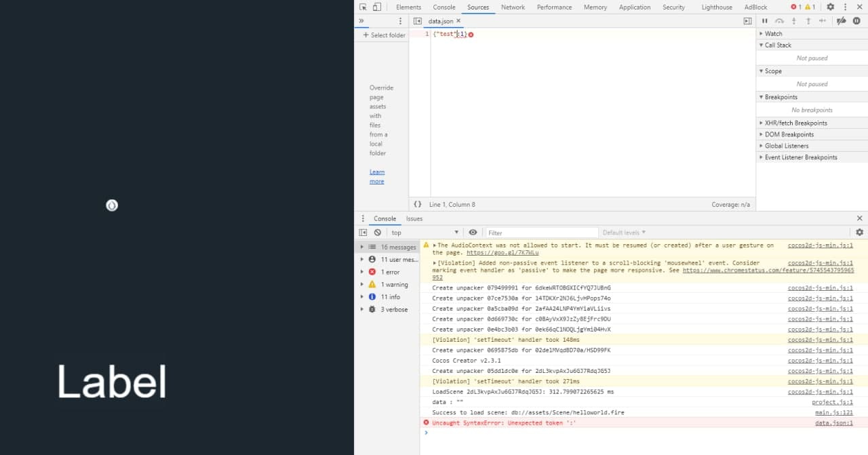Hide the debugger sidebar icon
Image resolution: width=868 pixels, height=455 pixels.
click(x=747, y=21)
